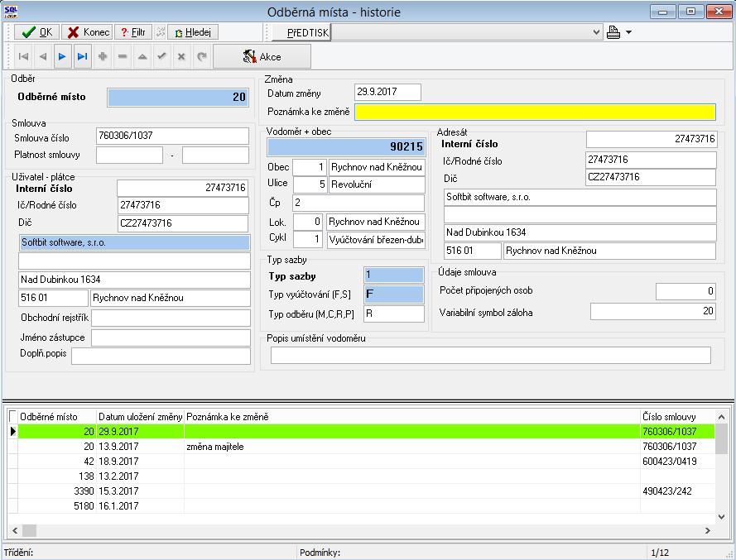Click the cancel edit X icon
736x560 pixels.
[181, 57]
